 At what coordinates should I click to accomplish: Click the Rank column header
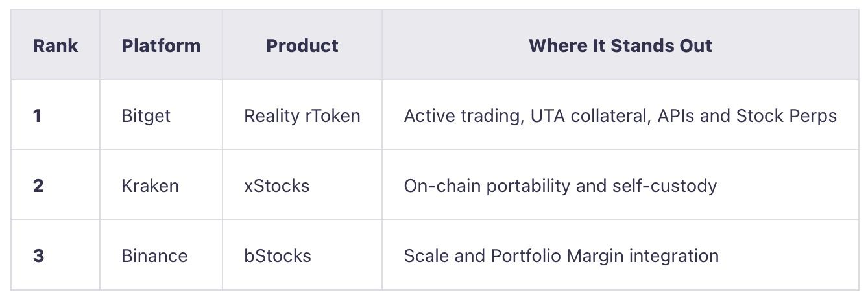(55, 45)
